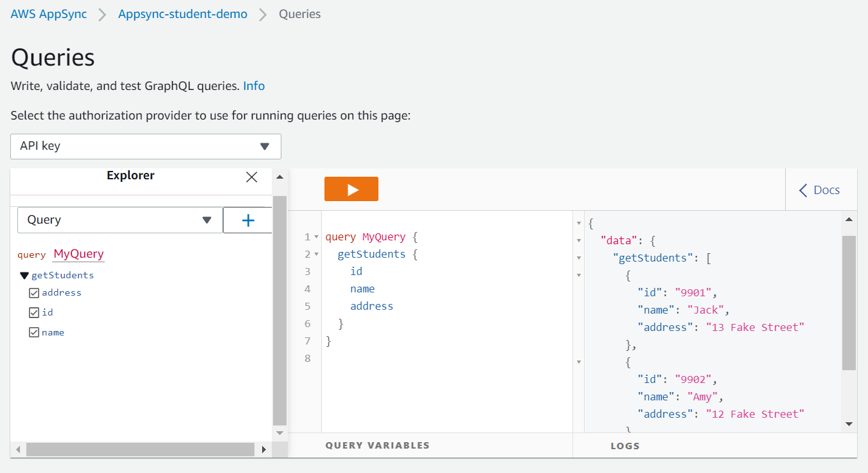
Task: Collapse the data object in the results pane
Action: pyautogui.click(x=578, y=239)
